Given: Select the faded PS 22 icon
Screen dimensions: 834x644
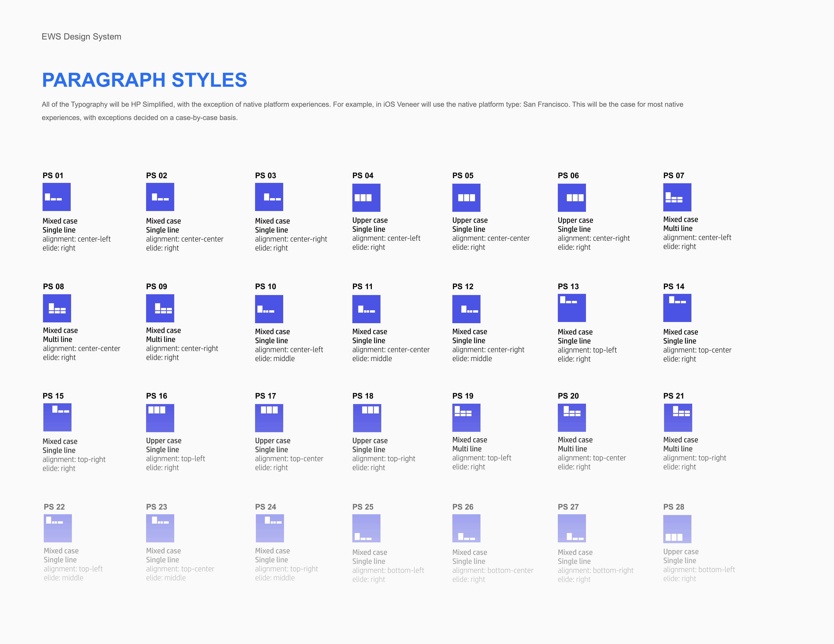Looking at the screenshot, I should click(58, 528).
